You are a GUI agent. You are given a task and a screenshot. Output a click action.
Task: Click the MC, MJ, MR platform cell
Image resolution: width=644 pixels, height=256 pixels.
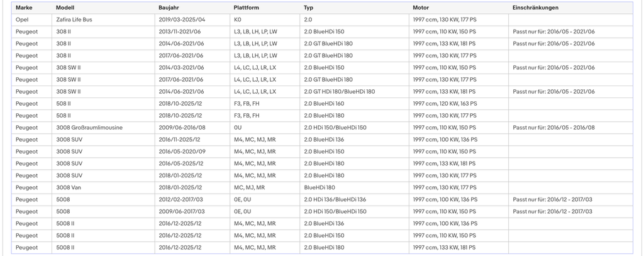[265, 187]
